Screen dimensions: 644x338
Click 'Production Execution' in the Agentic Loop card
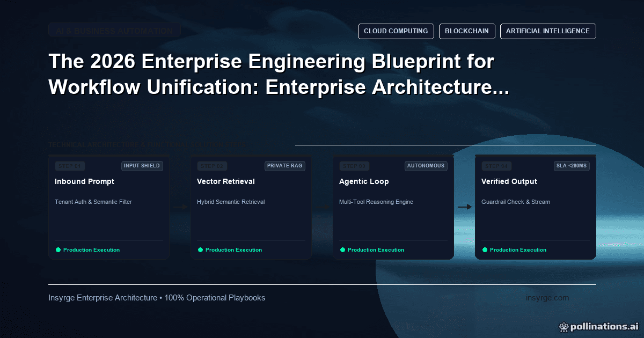(376, 250)
